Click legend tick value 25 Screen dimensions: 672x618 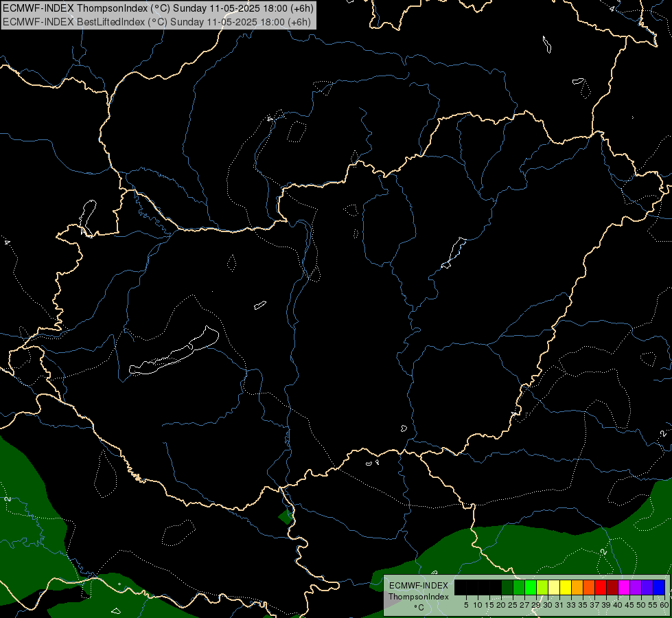513,605
